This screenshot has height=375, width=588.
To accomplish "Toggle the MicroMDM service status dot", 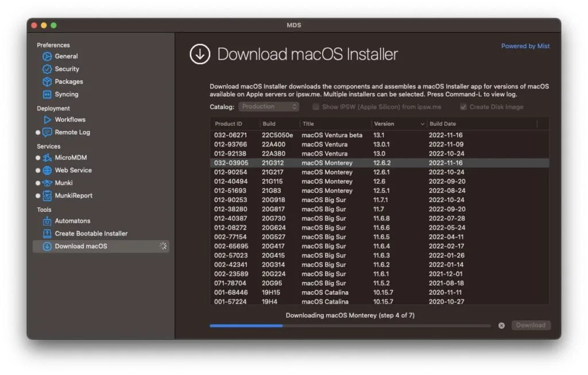I will click(38, 158).
